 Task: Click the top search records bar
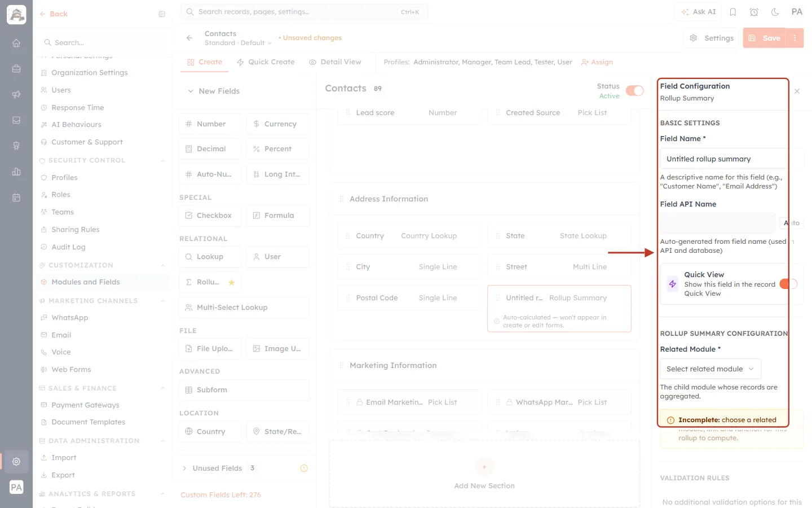click(304, 12)
